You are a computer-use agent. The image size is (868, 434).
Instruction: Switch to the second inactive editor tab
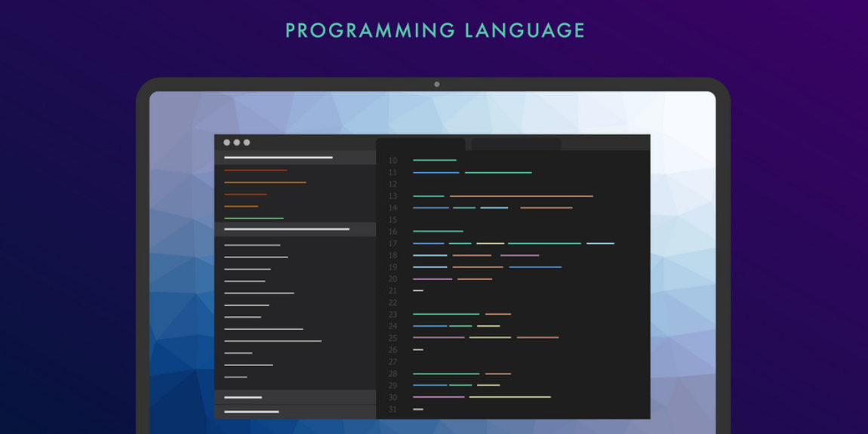click(x=516, y=144)
